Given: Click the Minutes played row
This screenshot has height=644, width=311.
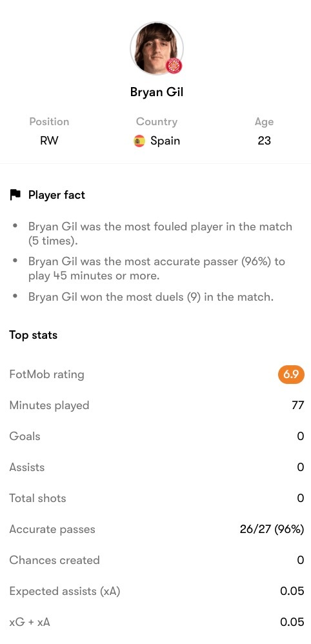Looking at the screenshot, I should pyautogui.click(x=157, y=405).
